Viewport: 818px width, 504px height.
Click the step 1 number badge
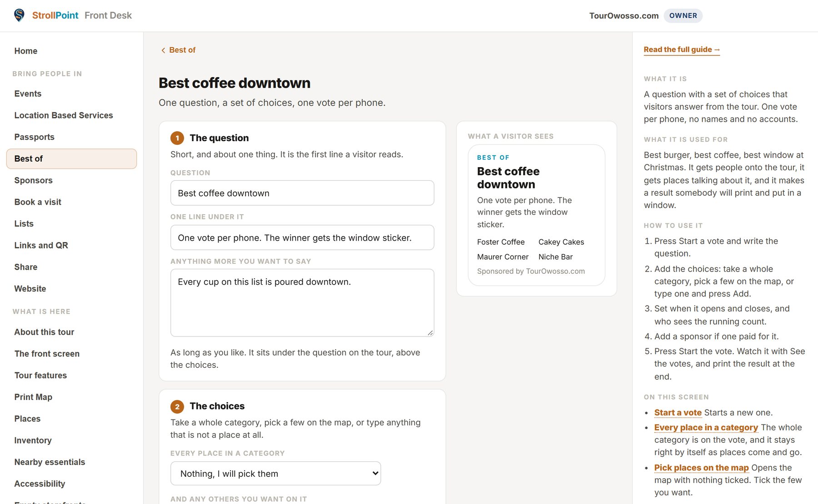point(177,138)
